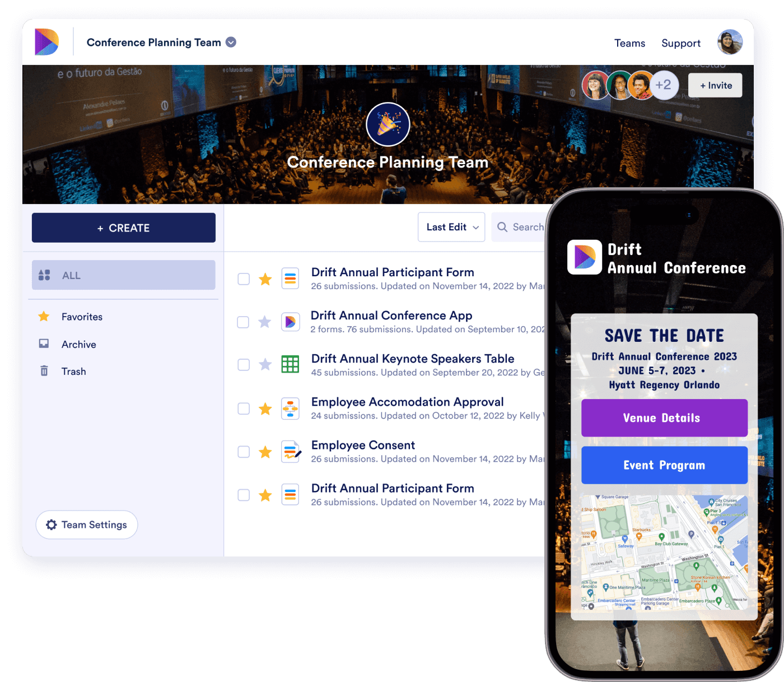Click form icon of last Drift Annual Participant Form
Image resolution: width=784 pixels, height=682 pixels.
tap(290, 495)
